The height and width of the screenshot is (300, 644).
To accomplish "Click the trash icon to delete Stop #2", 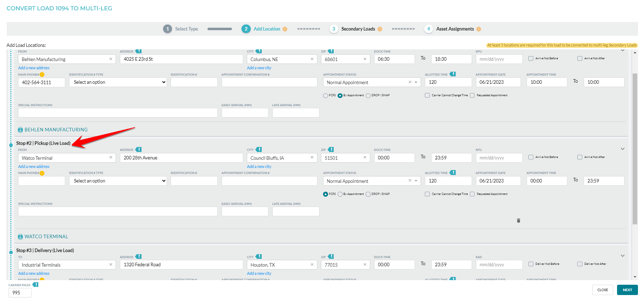I will click(518, 220).
